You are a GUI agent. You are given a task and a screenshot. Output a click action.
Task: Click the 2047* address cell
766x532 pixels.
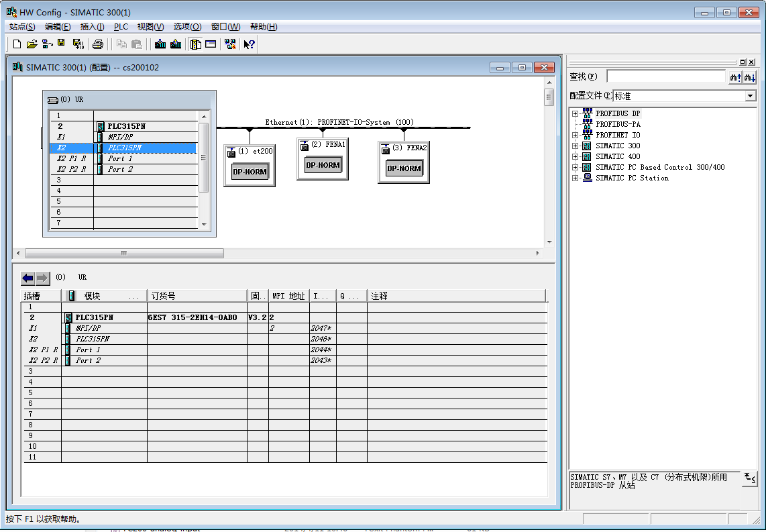(x=323, y=328)
